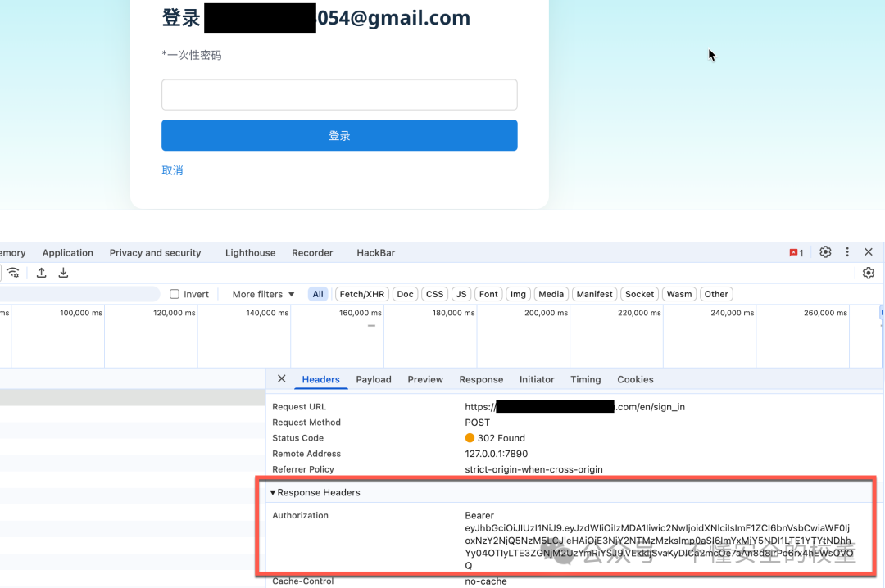Viewport: 885px width, 588px height.
Task: Click the blue 登录 login button
Action: [339, 135]
